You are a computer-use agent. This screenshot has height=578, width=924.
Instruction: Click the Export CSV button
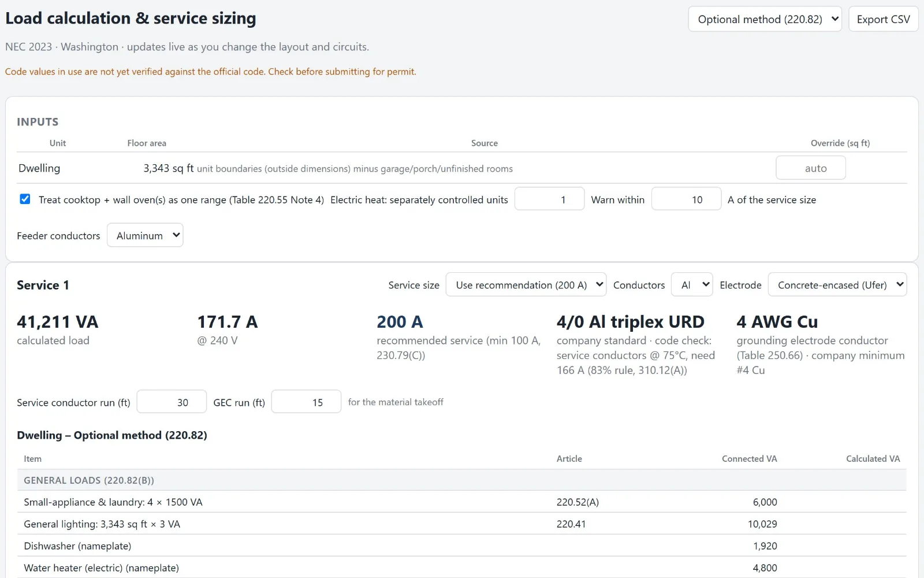(883, 19)
